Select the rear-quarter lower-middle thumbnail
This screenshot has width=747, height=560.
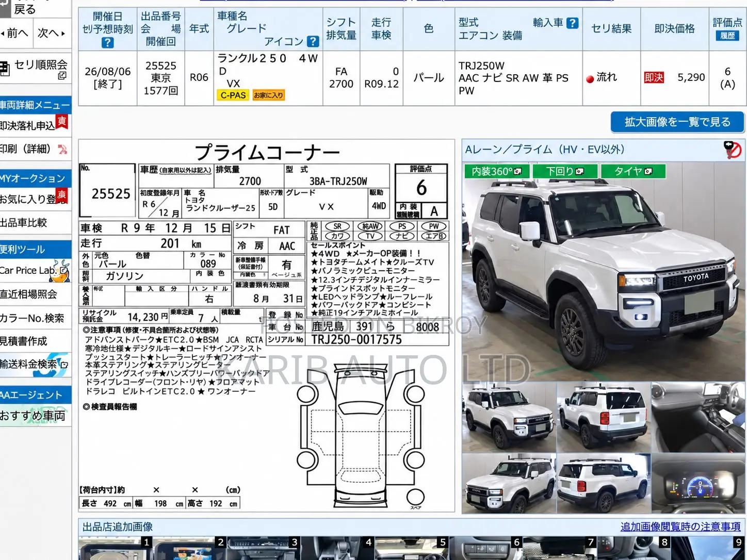coord(604,483)
